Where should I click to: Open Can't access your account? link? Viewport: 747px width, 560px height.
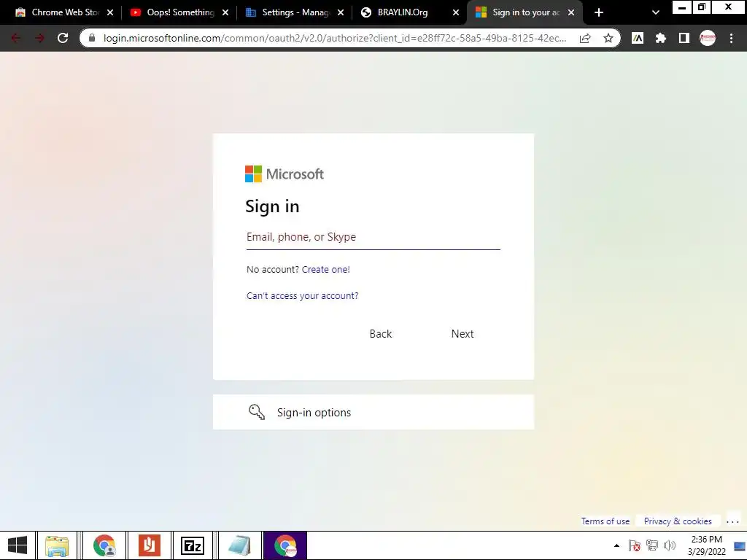pyautogui.click(x=303, y=296)
